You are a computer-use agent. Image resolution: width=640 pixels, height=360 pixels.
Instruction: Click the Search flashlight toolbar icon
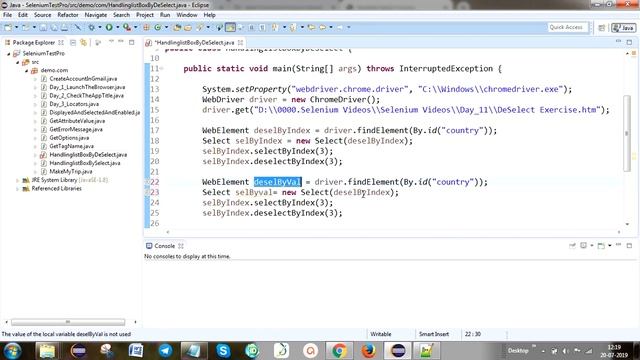point(200,27)
